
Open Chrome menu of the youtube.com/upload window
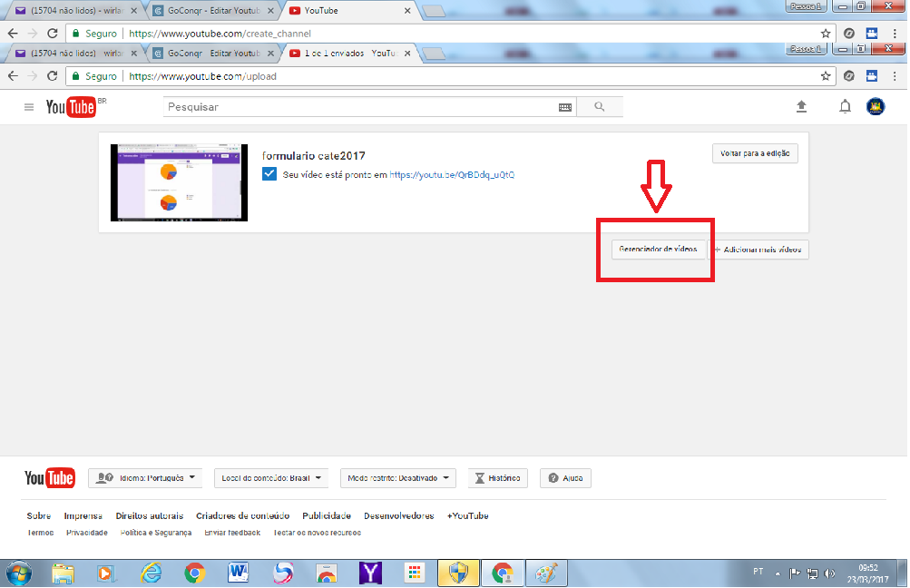pos(895,76)
